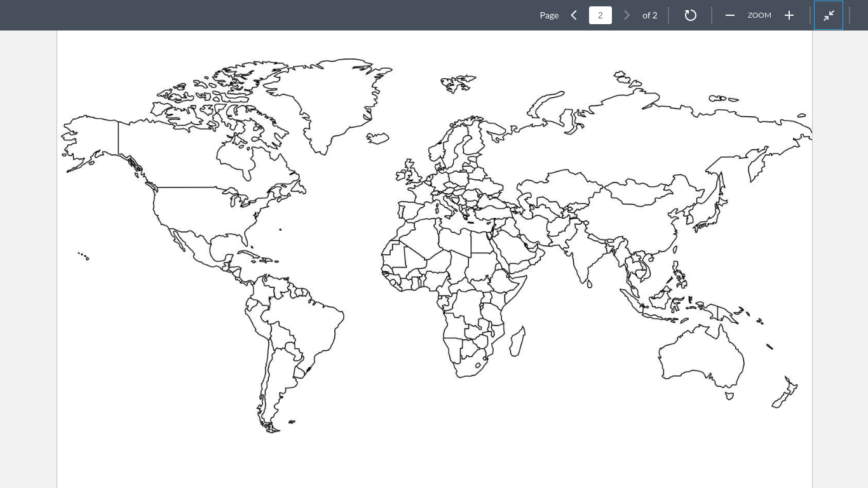Click the ZOOM label in the toolbar
This screenshot has width=868, height=488.
(759, 15)
